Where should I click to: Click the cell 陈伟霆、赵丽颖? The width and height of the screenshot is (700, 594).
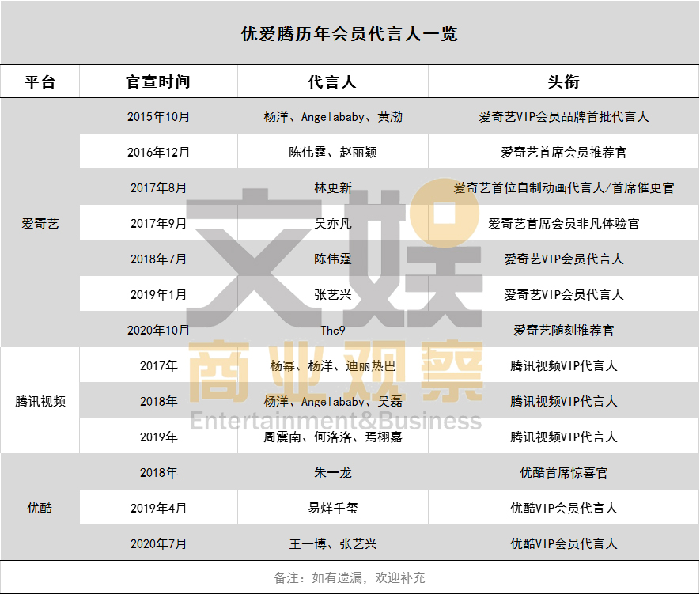[x=333, y=152]
